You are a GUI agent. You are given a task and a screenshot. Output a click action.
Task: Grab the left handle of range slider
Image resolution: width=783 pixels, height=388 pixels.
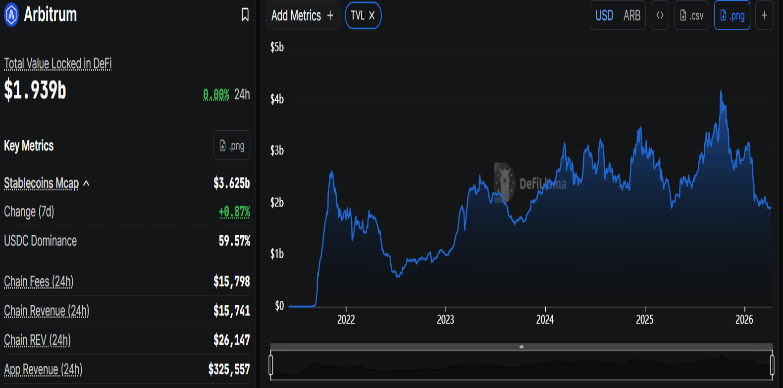(271, 365)
